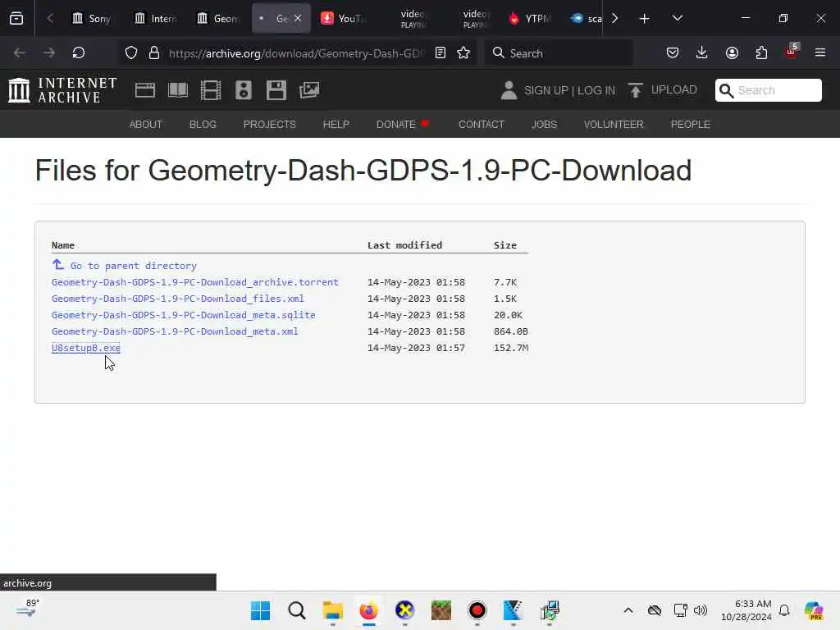Switch to the Sony tab
Viewport: 840px width, 630px height.
[x=92, y=19]
